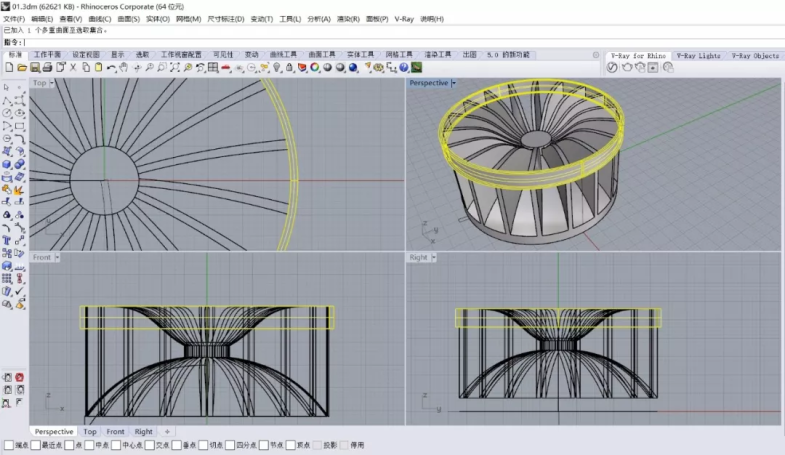This screenshot has height=455, width=785.
Task: Open V-Ray asset editor icon
Action: pyautogui.click(x=613, y=68)
